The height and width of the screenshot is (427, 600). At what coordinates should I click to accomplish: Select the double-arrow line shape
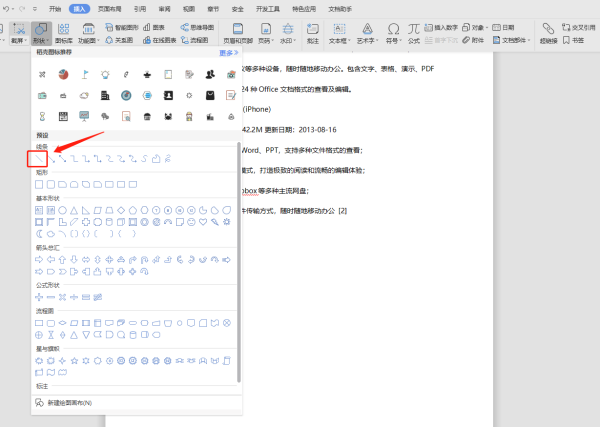[62, 158]
